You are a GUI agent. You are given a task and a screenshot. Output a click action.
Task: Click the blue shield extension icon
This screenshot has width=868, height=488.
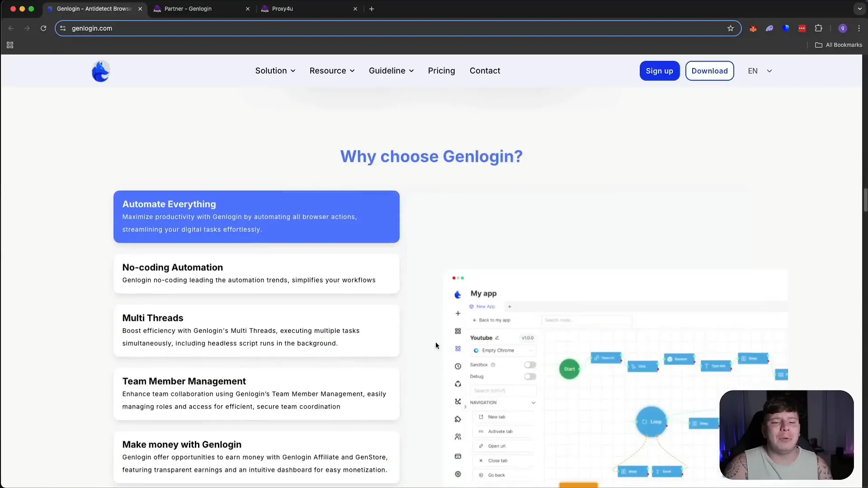786,28
